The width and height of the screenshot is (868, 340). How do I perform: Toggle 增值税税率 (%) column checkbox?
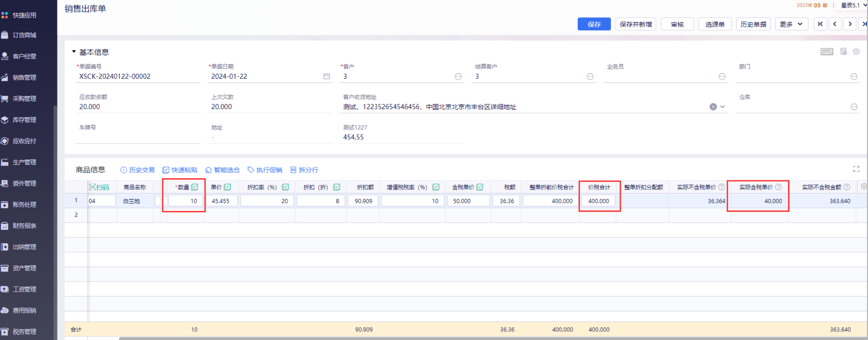click(x=436, y=187)
